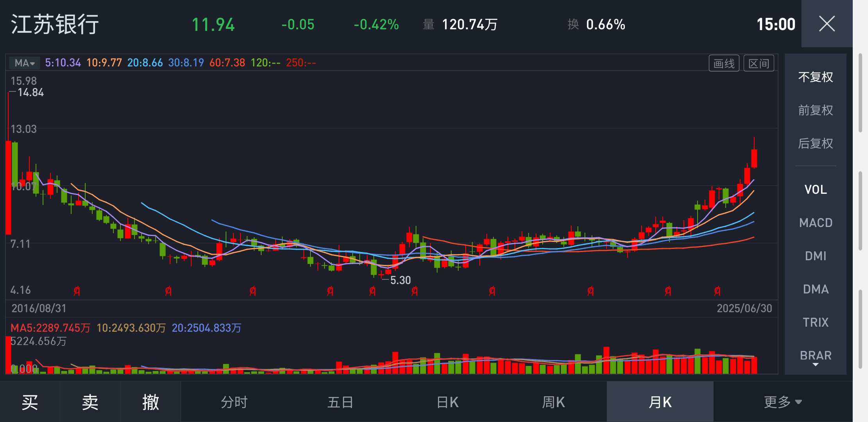Select the 月K monthly chart tab
Viewport: 868px width, 422px height.
point(660,402)
